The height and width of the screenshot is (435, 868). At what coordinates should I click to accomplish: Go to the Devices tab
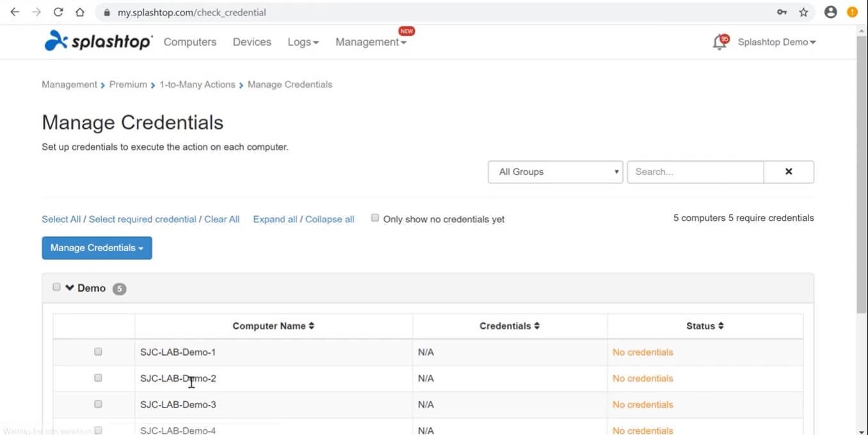coord(252,42)
